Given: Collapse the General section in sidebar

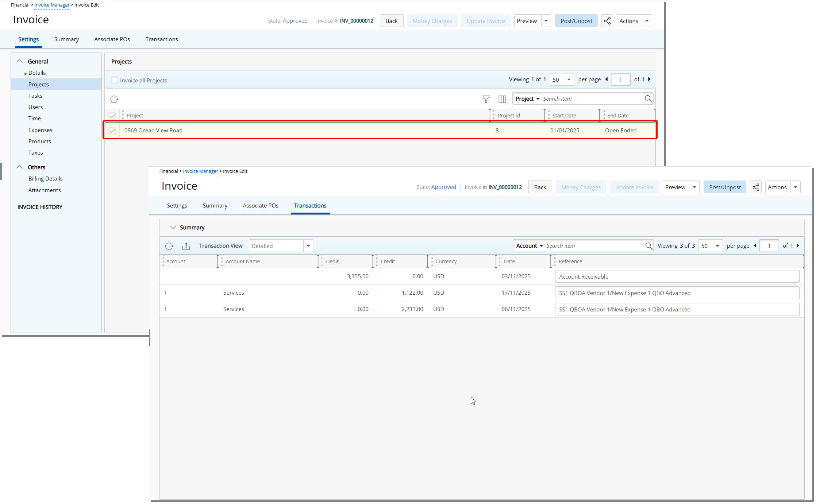Looking at the screenshot, I should (x=20, y=61).
